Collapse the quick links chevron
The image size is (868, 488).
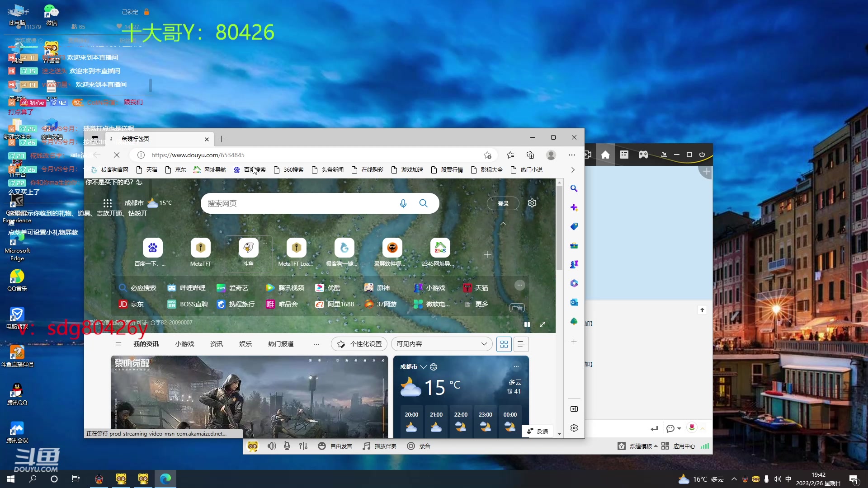pyautogui.click(x=503, y=224)
